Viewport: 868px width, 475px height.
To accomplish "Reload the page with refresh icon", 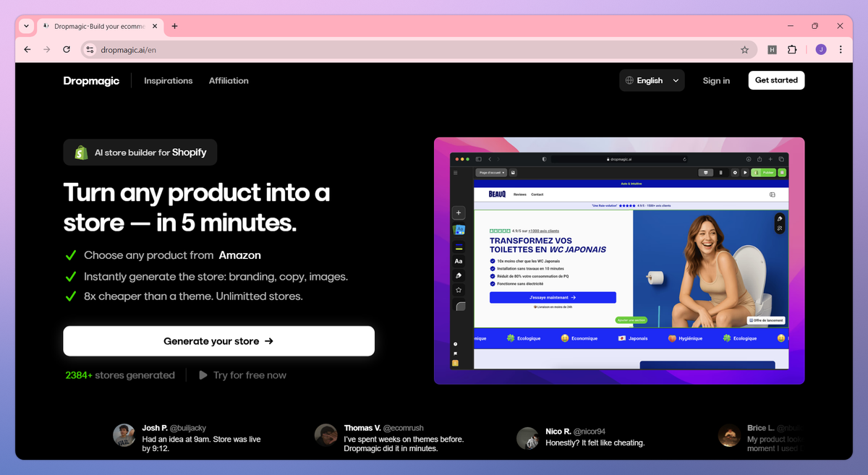I will coord(67,50).
